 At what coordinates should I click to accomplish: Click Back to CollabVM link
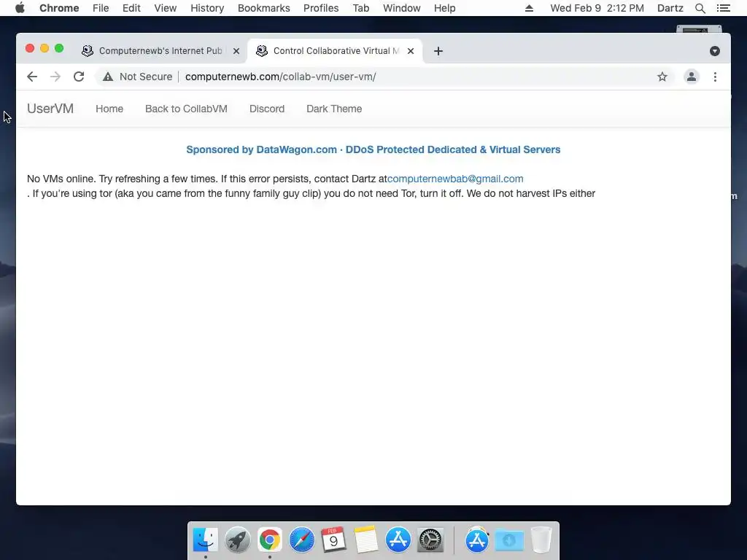click(186, 109)
